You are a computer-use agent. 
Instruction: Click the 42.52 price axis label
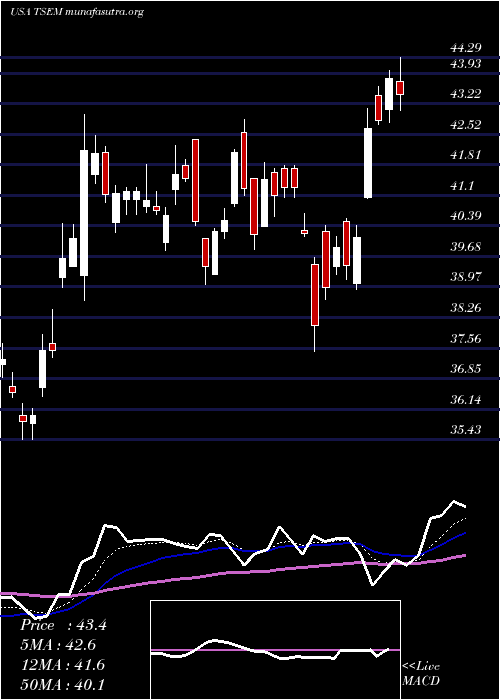pos(465,125)
